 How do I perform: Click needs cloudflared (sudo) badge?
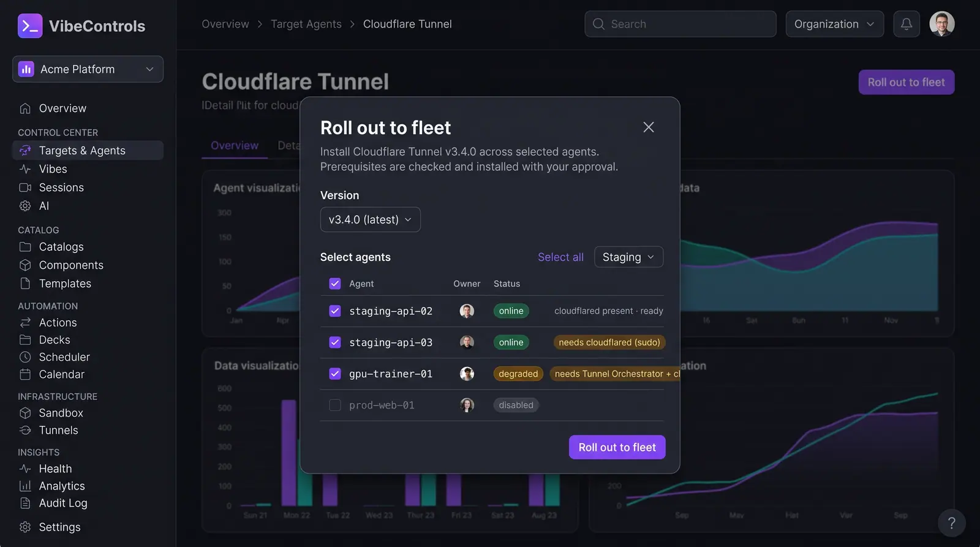tap(609, 342)
